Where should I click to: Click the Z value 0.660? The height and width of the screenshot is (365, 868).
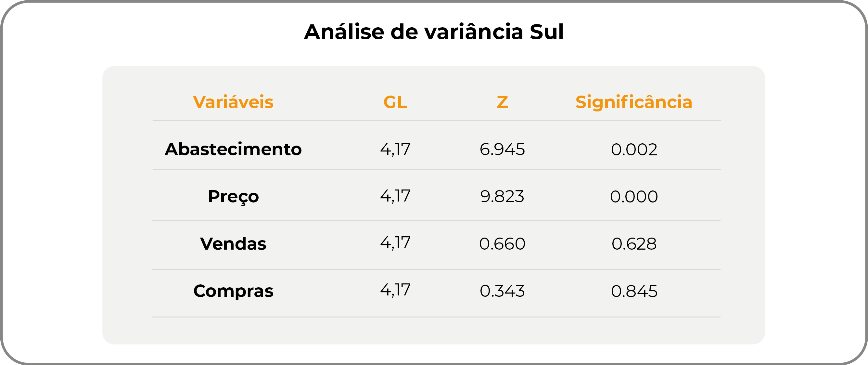point(502,244)
